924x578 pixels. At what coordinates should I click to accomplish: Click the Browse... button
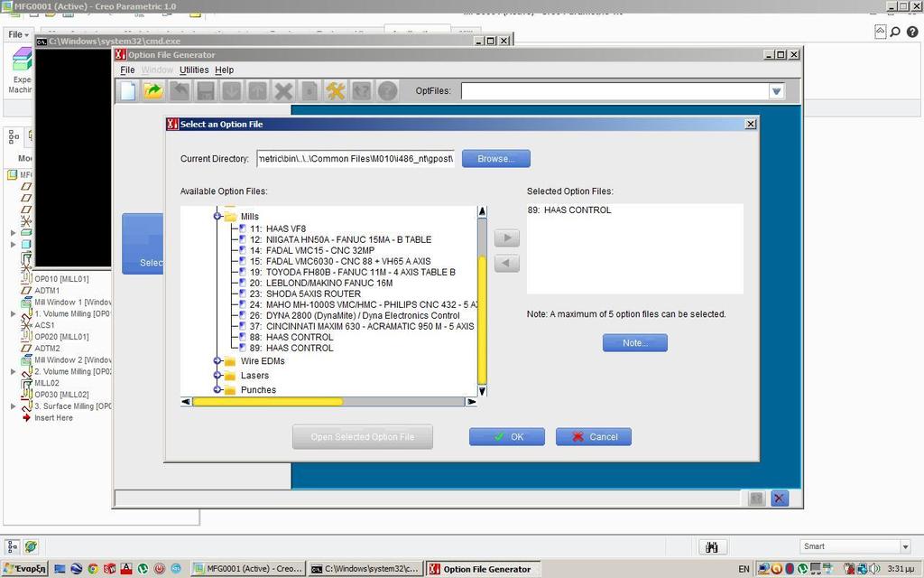(x=495, y=159)
